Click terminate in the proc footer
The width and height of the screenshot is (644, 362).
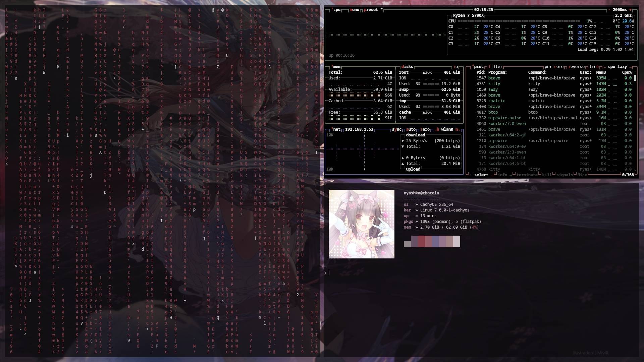527,175
